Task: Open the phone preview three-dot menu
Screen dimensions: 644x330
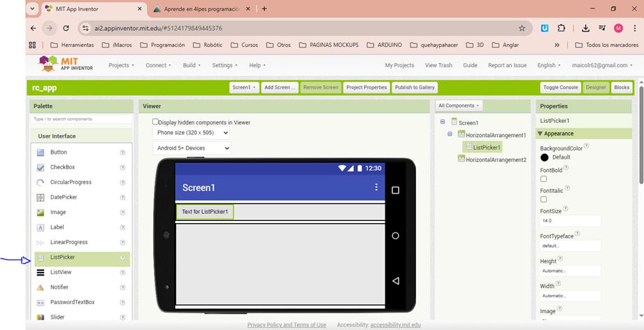Action: point(376,187)
